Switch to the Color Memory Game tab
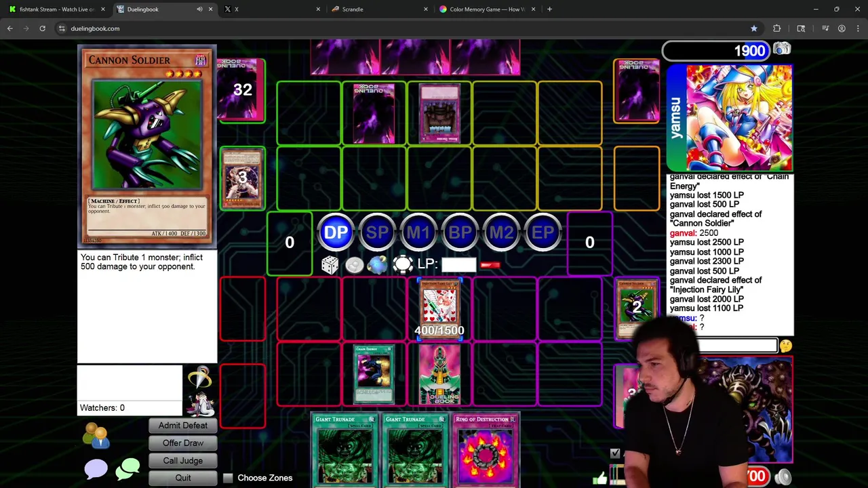This screenshot has width=868, height=488. point(487,9)
